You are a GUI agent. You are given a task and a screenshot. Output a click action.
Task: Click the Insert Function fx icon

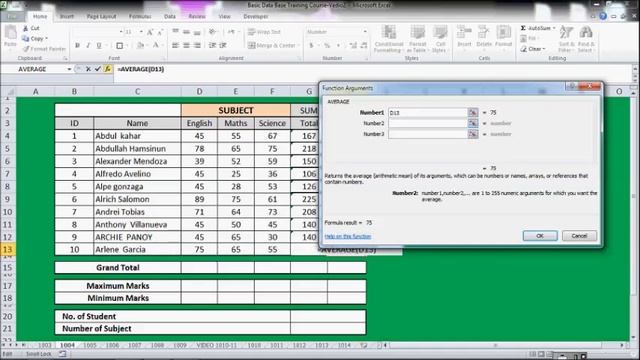point(108,69)
